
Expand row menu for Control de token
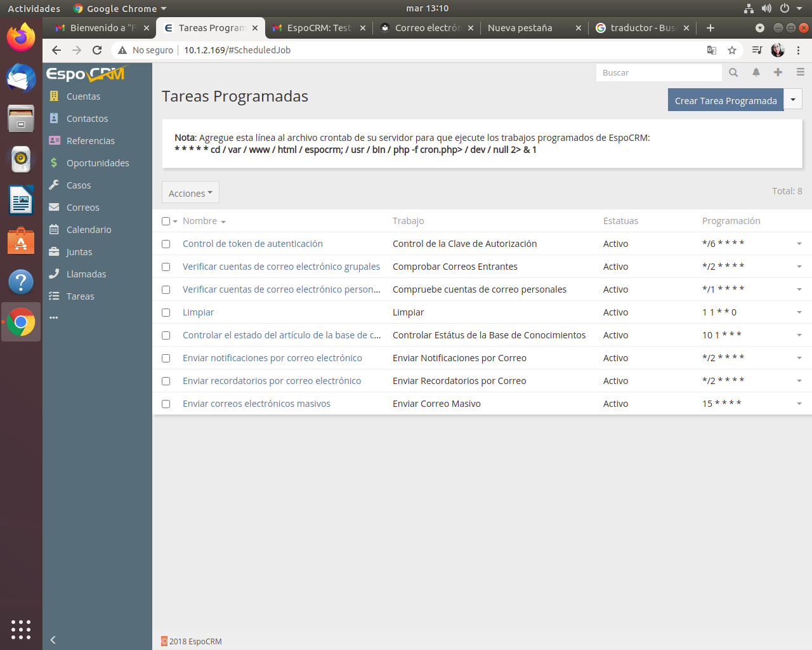point(799,244)
